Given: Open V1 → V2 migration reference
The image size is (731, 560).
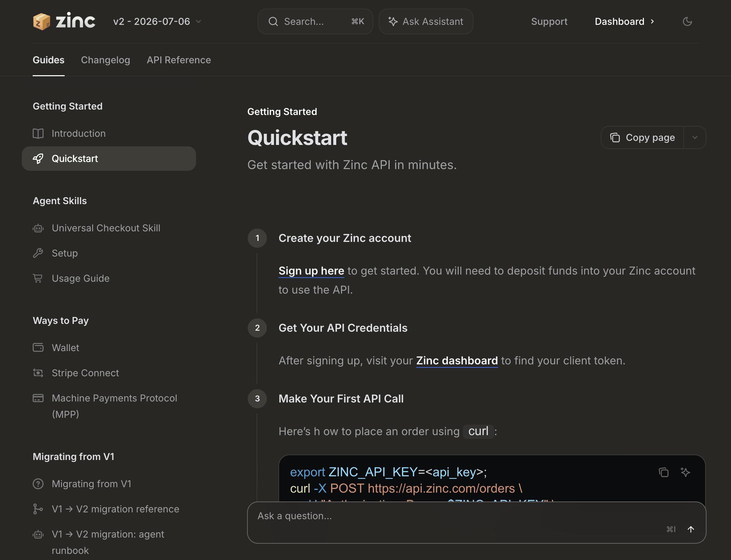Looking at the screenshot, I should 115,509.
